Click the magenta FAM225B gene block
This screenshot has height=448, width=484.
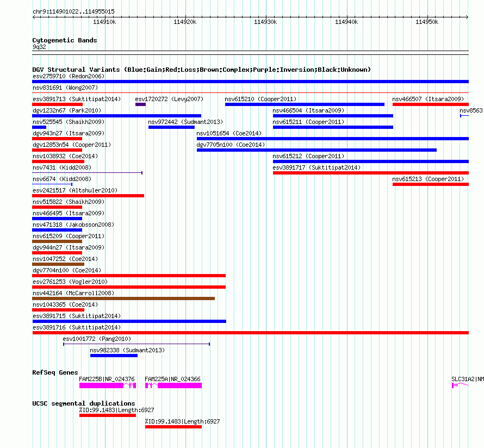pyautogui.click(x=108, y=385)
